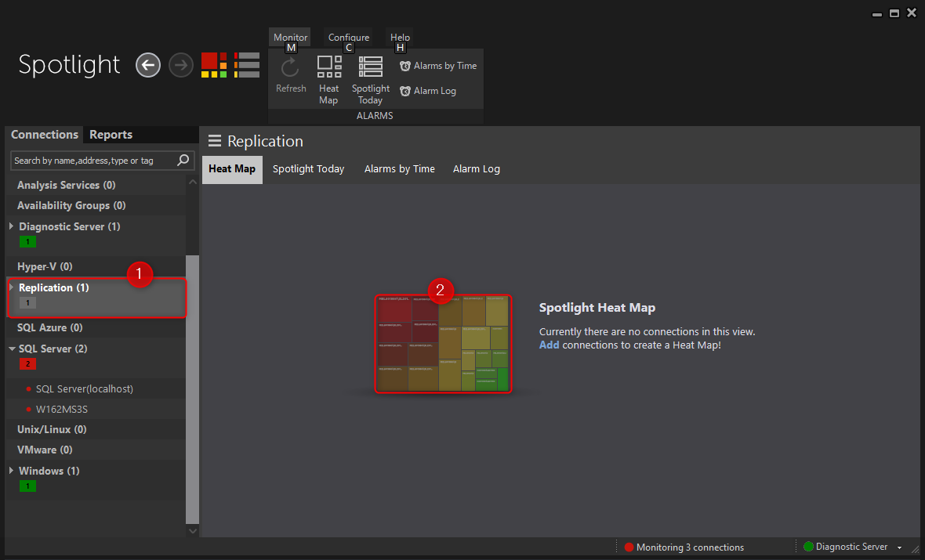The image size is (925, 560).
Task: Click the connections search field
Action: [94, 161]
